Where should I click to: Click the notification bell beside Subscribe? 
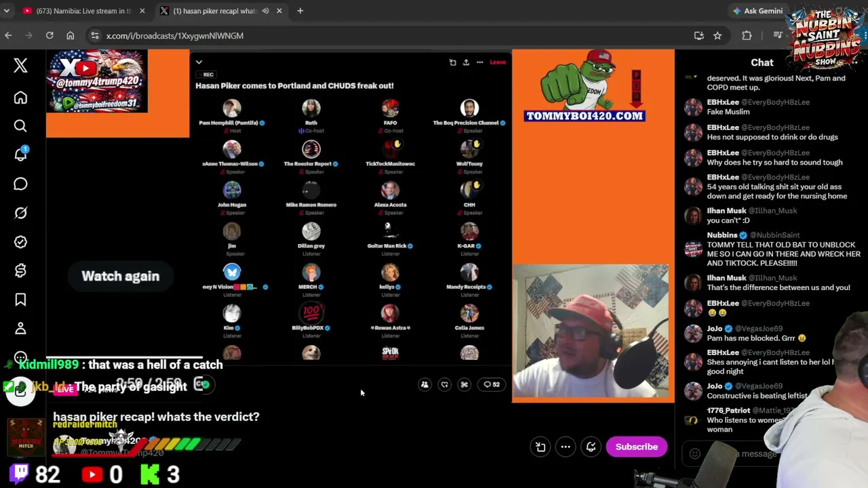coord(591,447)
